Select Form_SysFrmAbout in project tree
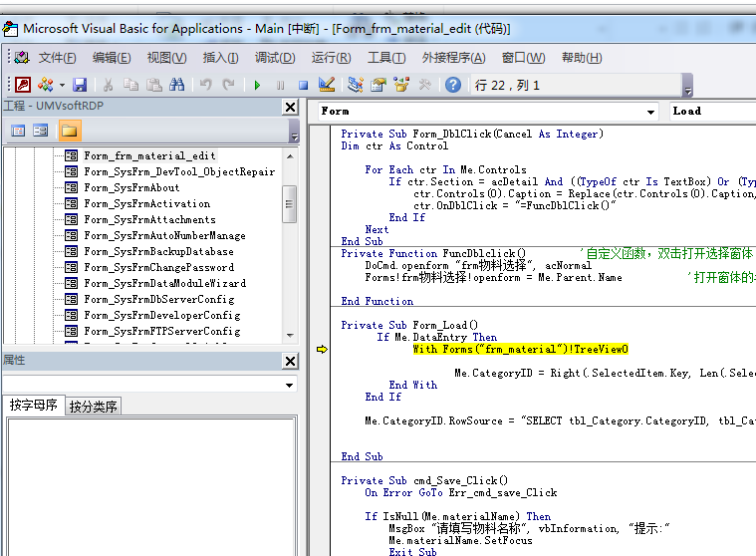This screenshot has width=756, height=556. pyautogui.click(x=131, y=187)
